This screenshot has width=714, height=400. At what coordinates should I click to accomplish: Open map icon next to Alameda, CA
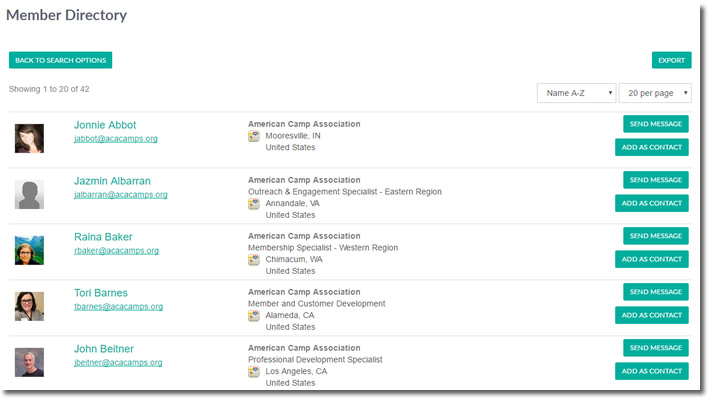[x=254, y=315]
